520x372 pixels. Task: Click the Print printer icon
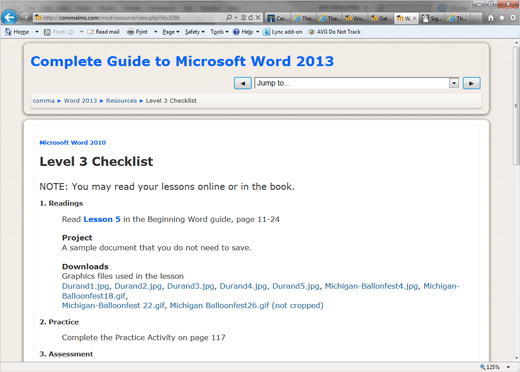point(131,32)
